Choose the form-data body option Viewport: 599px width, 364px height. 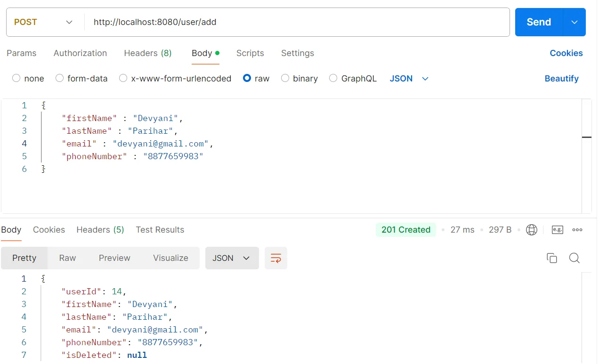[x=60, y=79]
